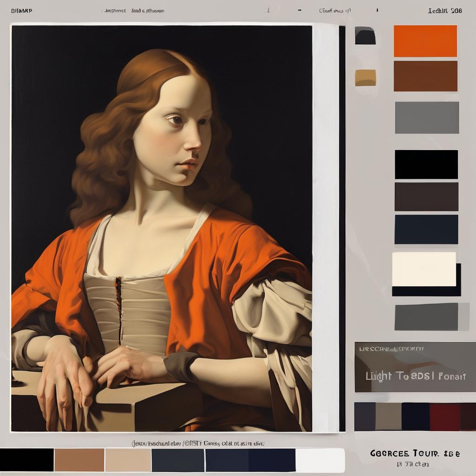Select the dark red swatch in lower-right strip
Screen dimensions: 476x476
(x=444, y=416)
